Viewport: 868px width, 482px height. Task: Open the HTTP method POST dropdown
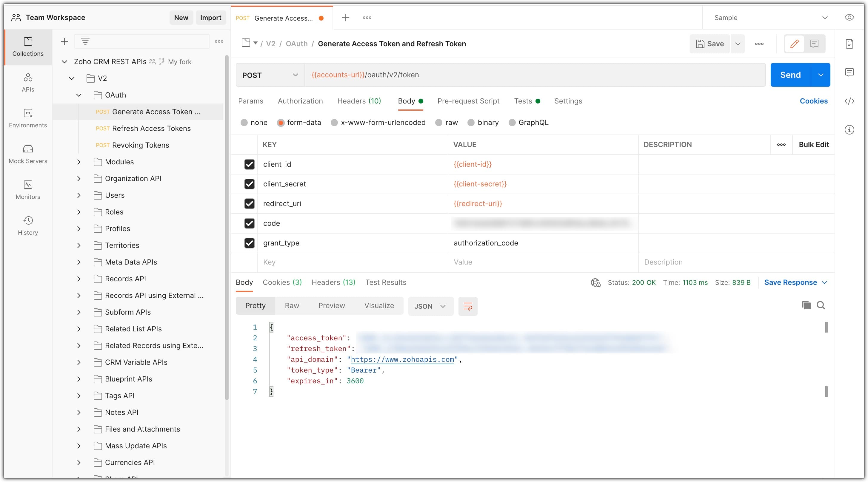(x=270, y=75)
